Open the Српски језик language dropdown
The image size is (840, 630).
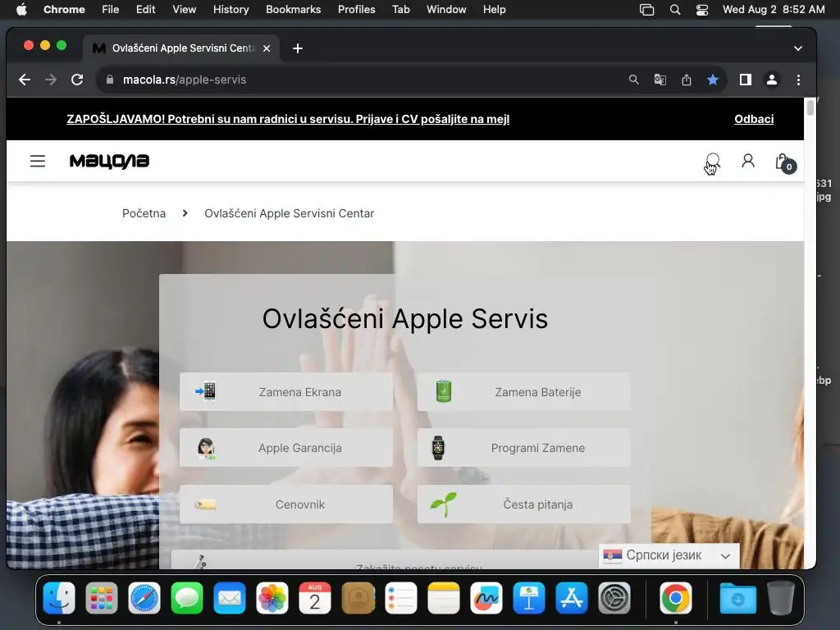click(669, 555)
